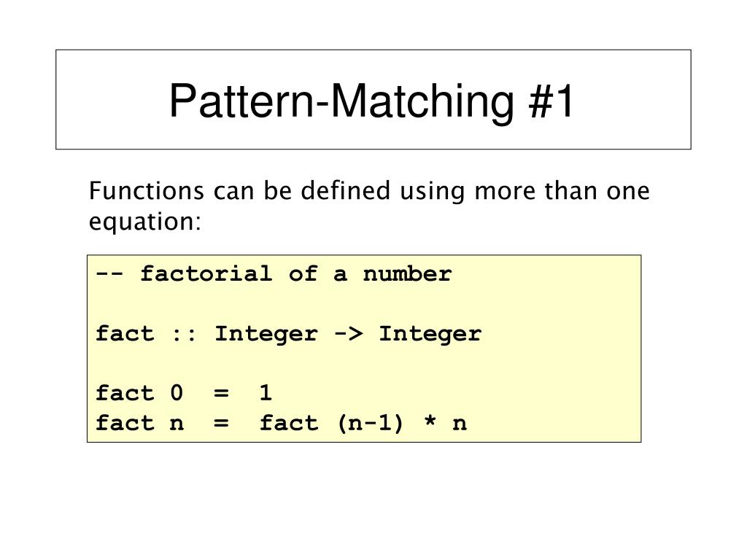Click the 'Pattern-Matching #1' slide title
This screenshot has height=560, width=747.
coord(371,101)
